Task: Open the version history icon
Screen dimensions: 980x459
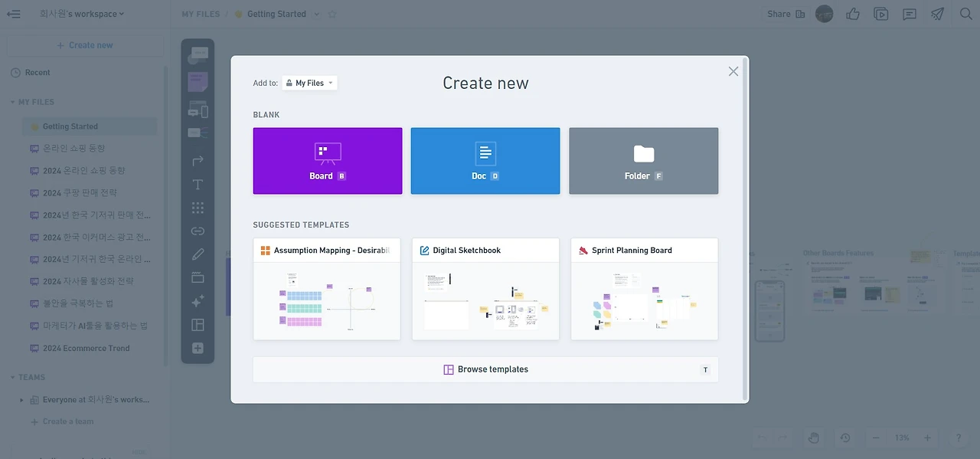Action: [x=845, y=438]
